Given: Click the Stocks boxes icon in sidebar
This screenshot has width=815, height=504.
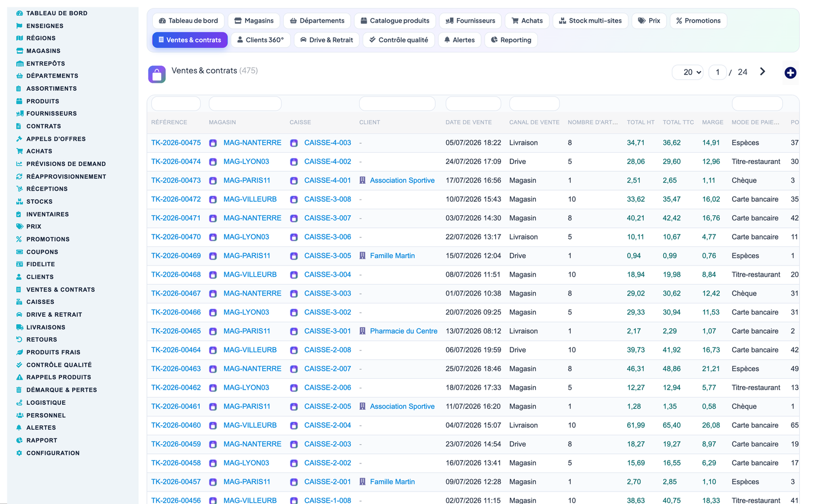Looking at the screenshot, I should tap(19, 201).
